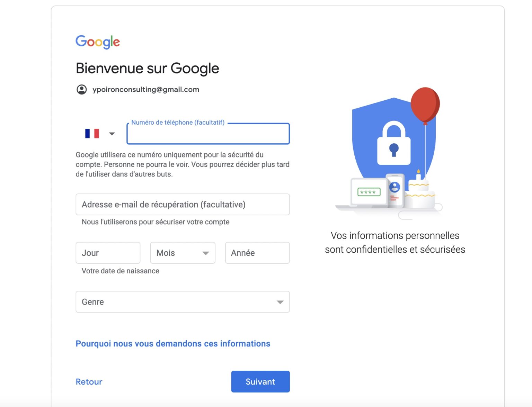Viewport: 532px width, 407px height.
Task: Click the Google logo
Action: tap(97, 41)
